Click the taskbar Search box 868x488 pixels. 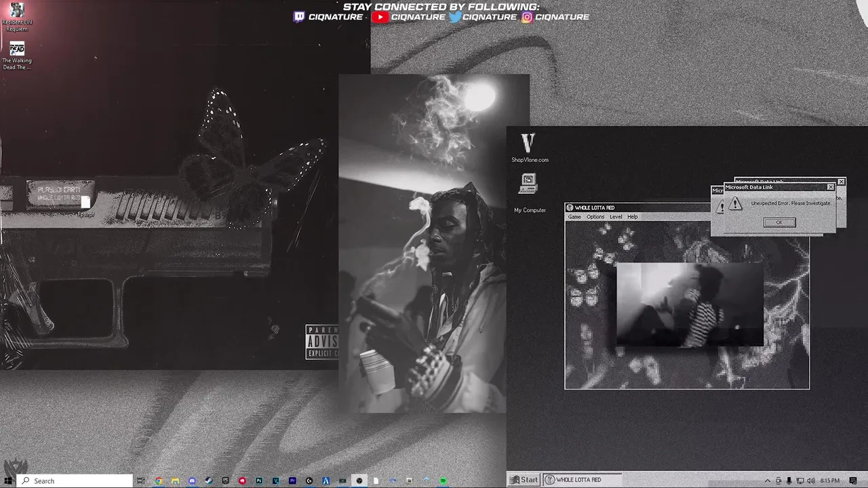[75, 481]
